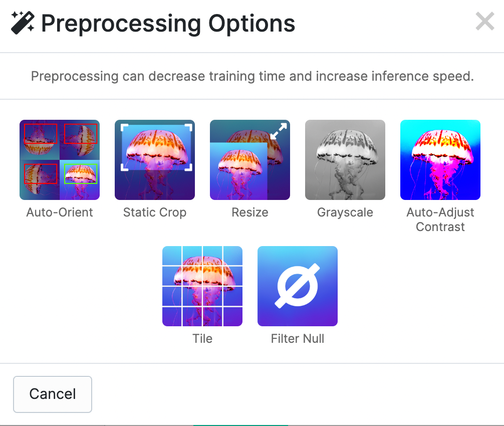Select the Grayscale jellyfish image
504x426 pixels.
point(345,160)
